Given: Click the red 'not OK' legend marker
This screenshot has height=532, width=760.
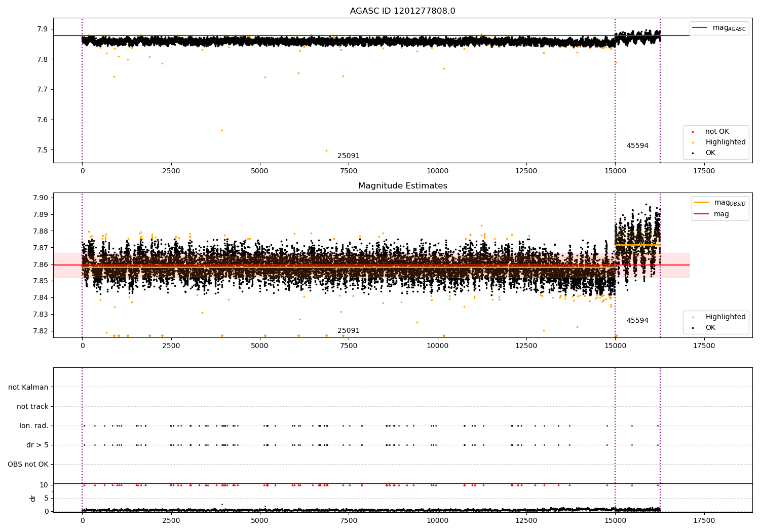Looking at the screenshot, I should [693, 132].
